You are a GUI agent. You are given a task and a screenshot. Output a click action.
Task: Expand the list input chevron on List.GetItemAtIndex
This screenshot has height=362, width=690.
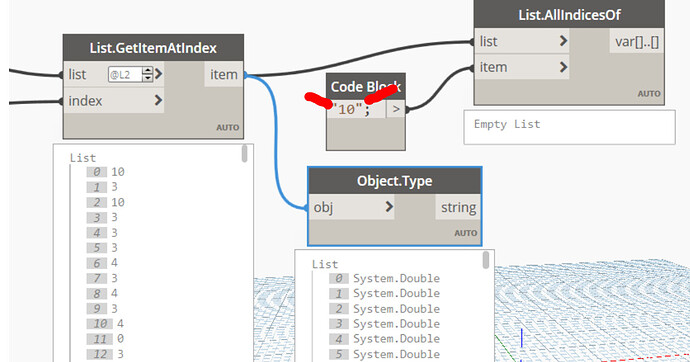pyautogui.click(x=158, y=74)
